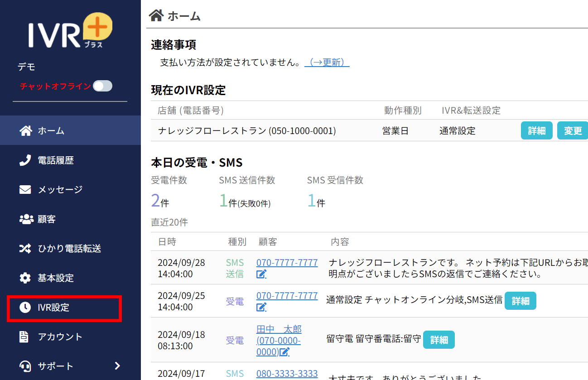
Task: Click ナレッジフローレストラン (050-1000-0001) store name
Action: (x=247, y=131)
